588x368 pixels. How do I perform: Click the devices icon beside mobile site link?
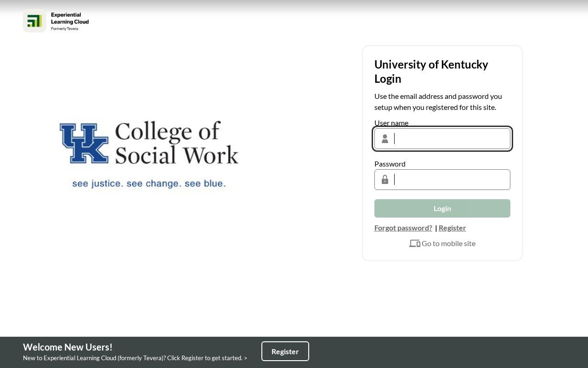pos(415,243)
